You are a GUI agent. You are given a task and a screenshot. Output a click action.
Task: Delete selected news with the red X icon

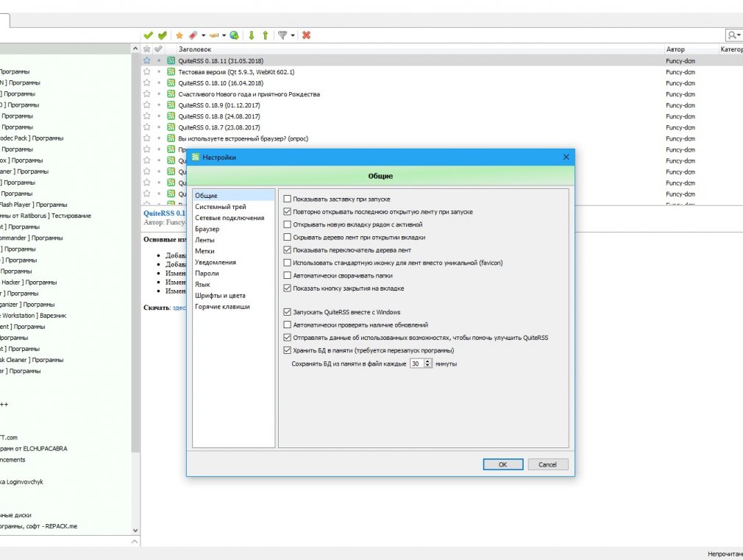coord(307,35)
